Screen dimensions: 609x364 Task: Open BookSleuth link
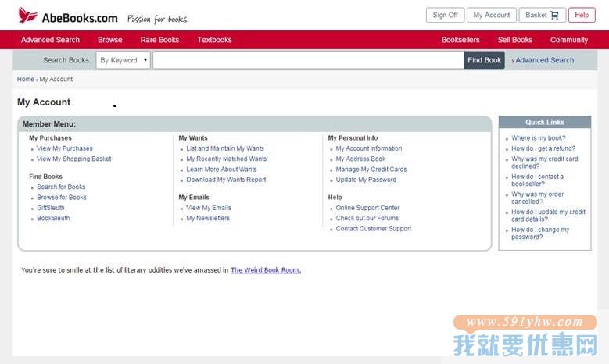pos(53,218)
